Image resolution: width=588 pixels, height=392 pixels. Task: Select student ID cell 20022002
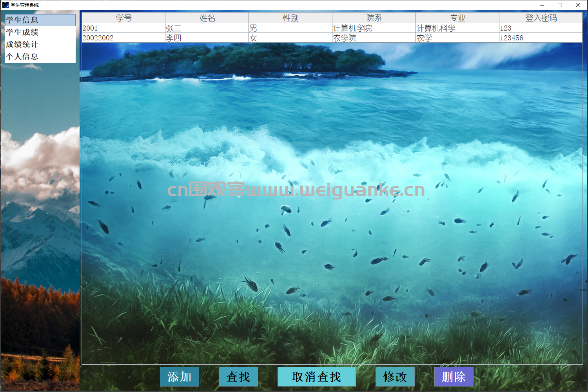[123, 38]
